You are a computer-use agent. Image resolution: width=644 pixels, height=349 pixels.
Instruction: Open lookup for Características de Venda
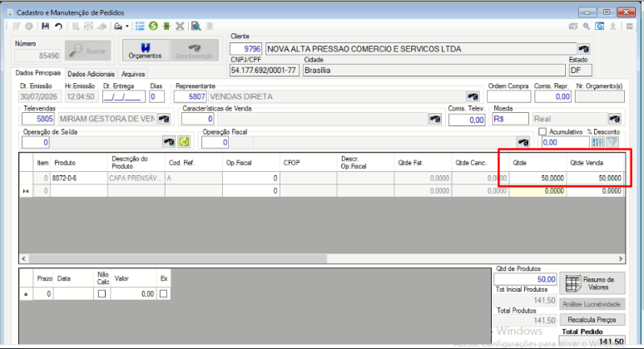435,119
